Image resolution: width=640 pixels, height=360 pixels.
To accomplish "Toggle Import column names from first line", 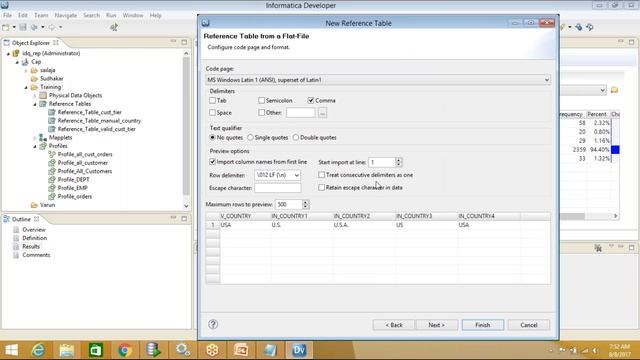I will 212,162.
